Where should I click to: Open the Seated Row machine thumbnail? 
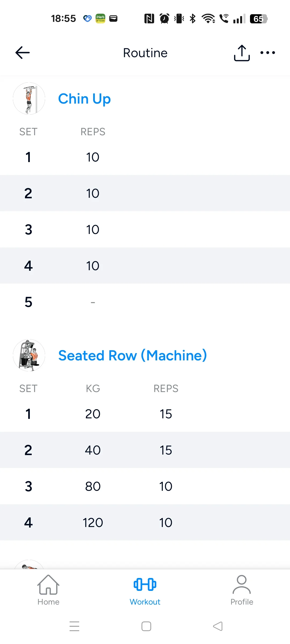(x=29, y=355)
